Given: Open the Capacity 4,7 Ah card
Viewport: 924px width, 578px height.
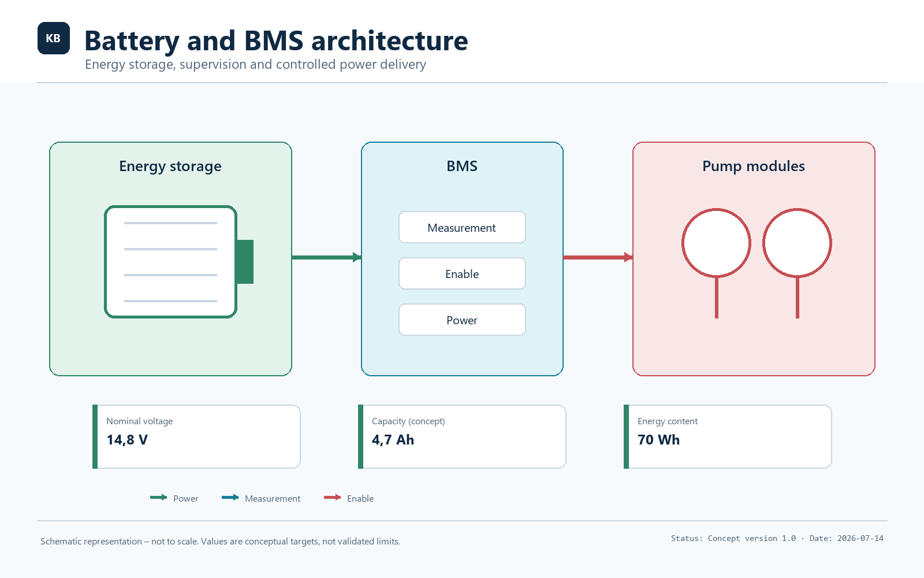Looking at the screenshot, I should 462,436.
